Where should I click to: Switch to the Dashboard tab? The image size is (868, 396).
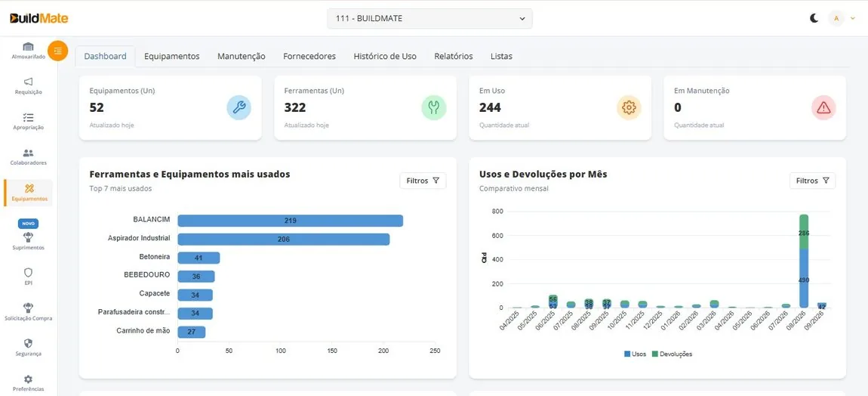(x=105, y=56)
